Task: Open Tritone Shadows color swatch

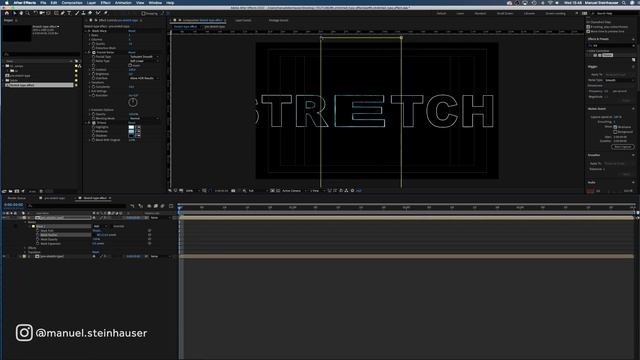Action: point(131,136)
